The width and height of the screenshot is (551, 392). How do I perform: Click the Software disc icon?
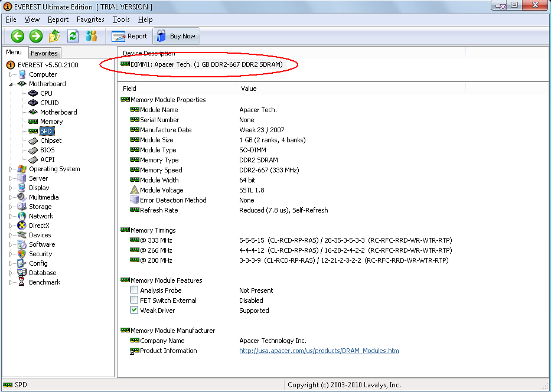(x=22, y=244)
